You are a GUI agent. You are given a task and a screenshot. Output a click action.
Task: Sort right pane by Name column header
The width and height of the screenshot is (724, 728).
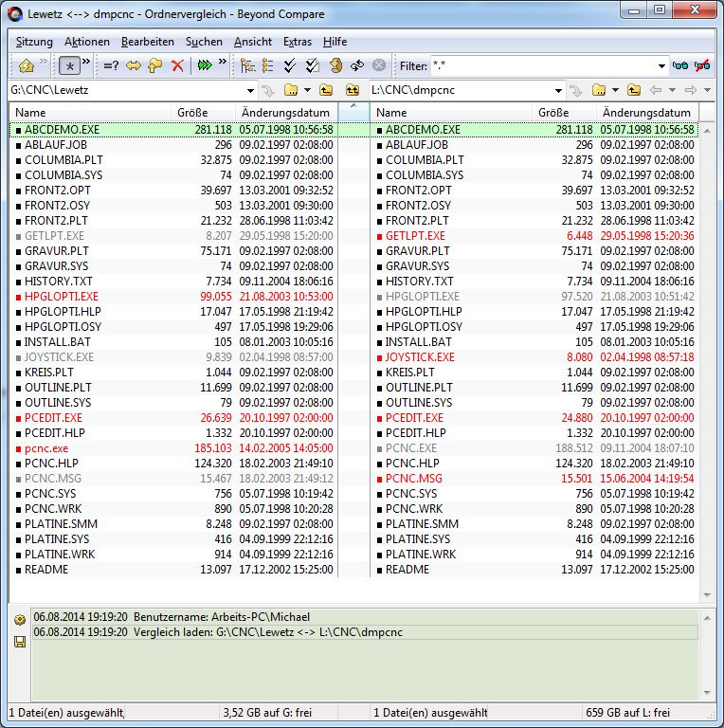(452, 113)
